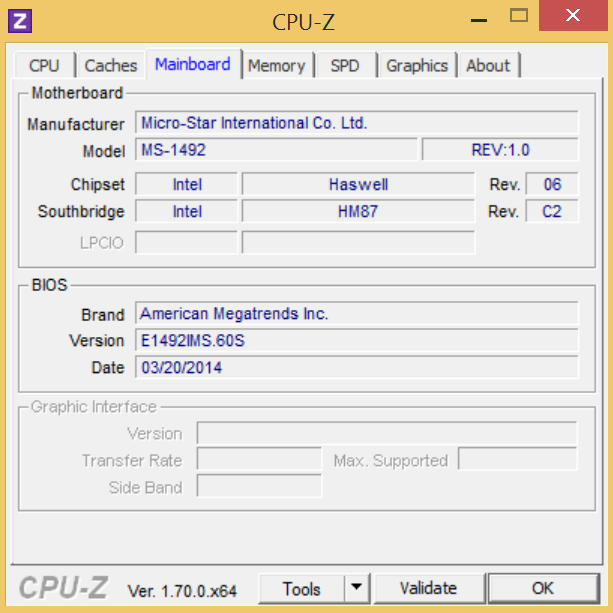This screenshot has height=613, width=613.
Task: Click the Max. Supported field
Action: point(518,460)
